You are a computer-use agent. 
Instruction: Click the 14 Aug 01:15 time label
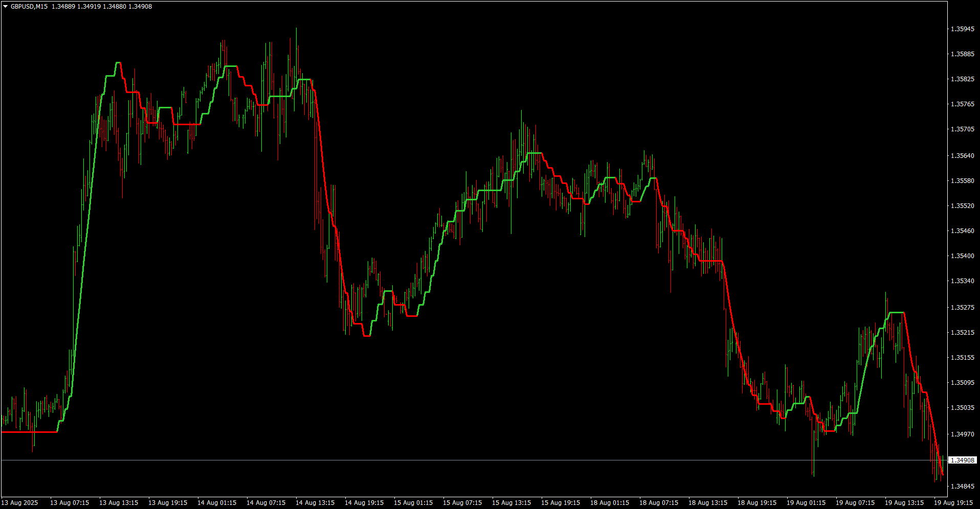coord(217,503)
